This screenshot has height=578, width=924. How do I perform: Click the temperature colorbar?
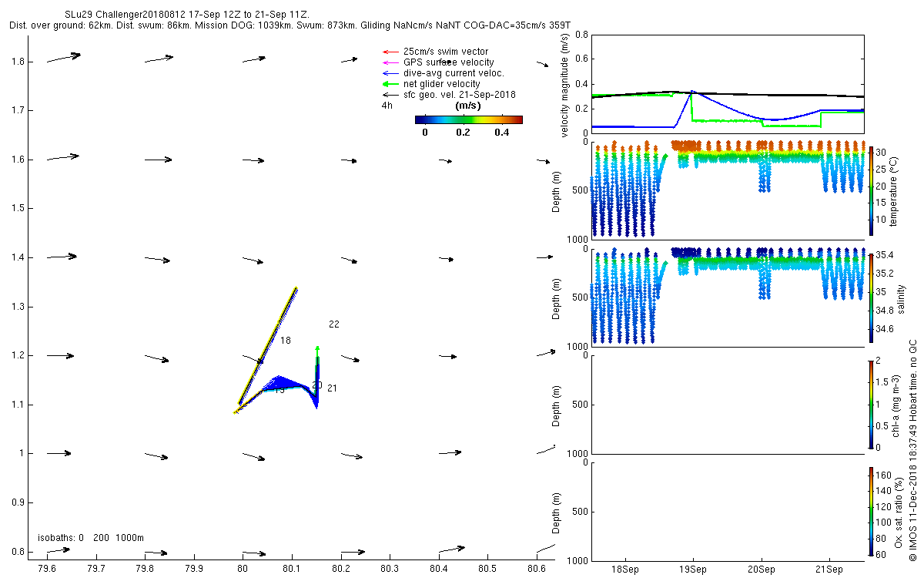point(871,190)
